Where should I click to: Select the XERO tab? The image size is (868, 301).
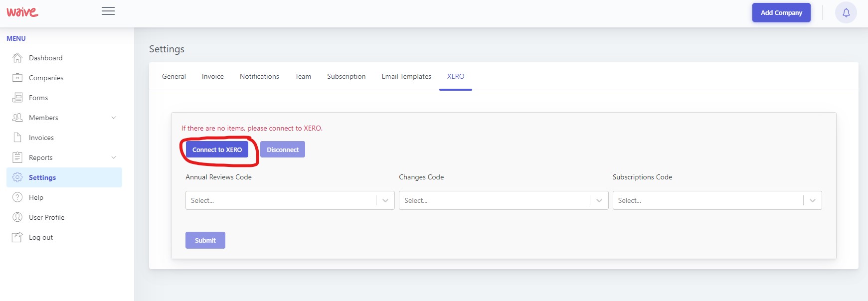pos(456,76)
